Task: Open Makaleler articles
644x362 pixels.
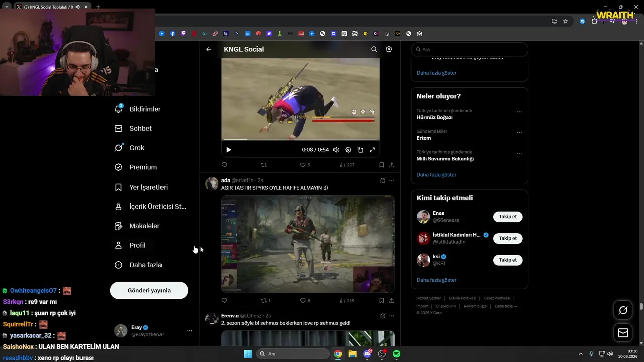Action: (x=137, y=226)
